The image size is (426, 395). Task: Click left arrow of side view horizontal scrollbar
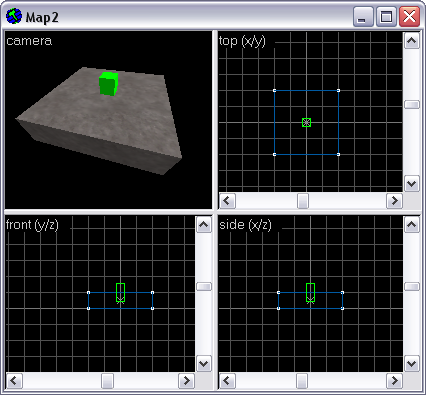coord(227,381)
